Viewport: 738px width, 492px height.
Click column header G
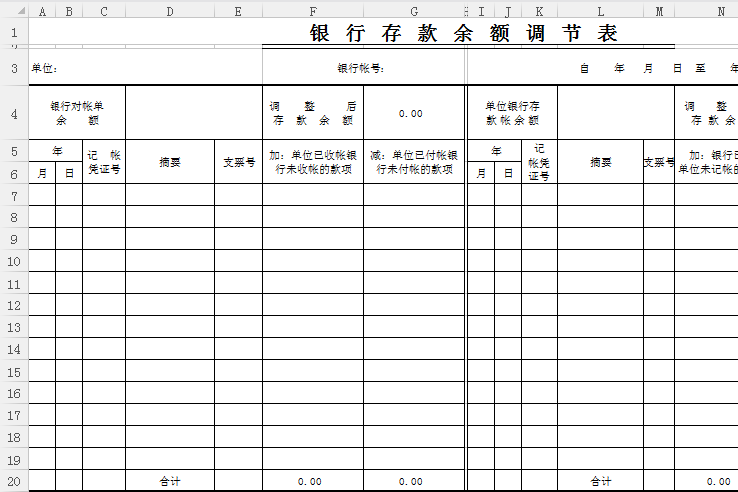[x=414, y=11]
